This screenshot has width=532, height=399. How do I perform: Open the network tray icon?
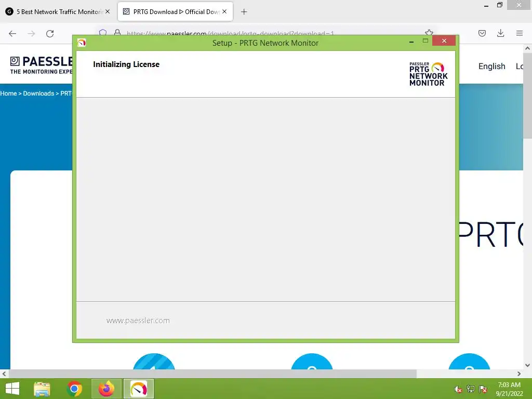[470, 389]
